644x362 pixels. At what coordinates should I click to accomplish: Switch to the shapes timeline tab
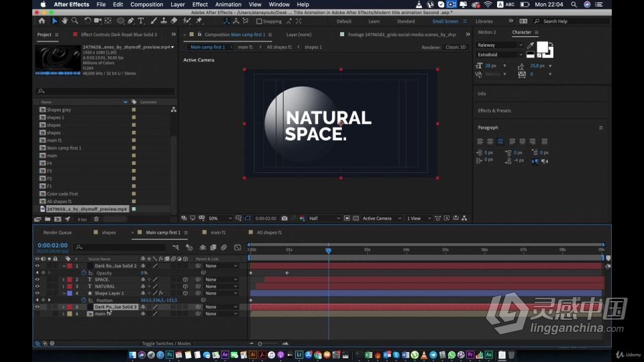(x=109, y=233)
